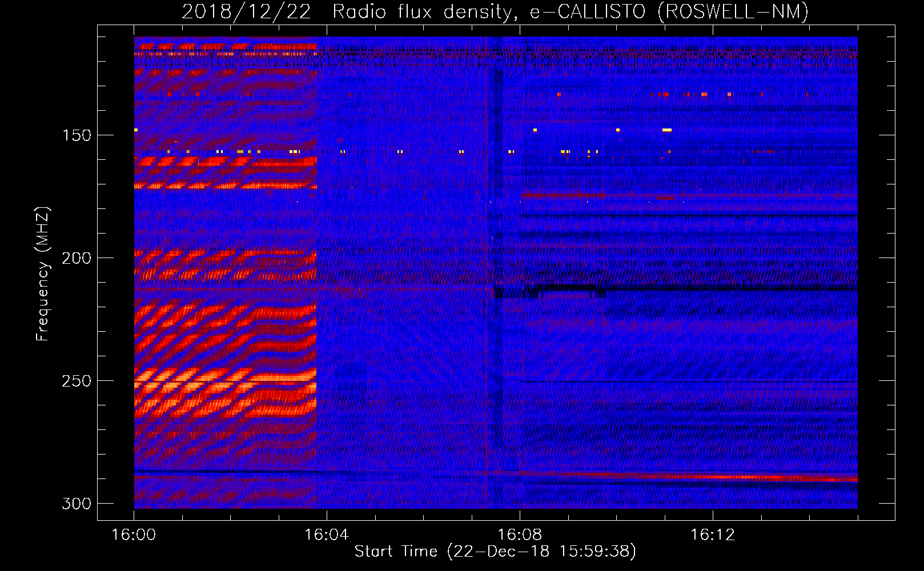Screen dimensions: 924x571
Task: Select the '300' frequency tick label
Action: click(77, 504)
